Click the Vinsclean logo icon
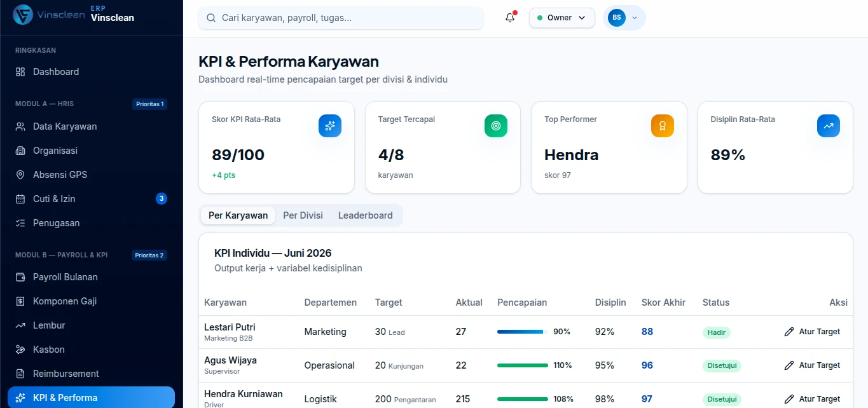The height and width of the screenshot is (408, 868). click(x=23, y=15)
